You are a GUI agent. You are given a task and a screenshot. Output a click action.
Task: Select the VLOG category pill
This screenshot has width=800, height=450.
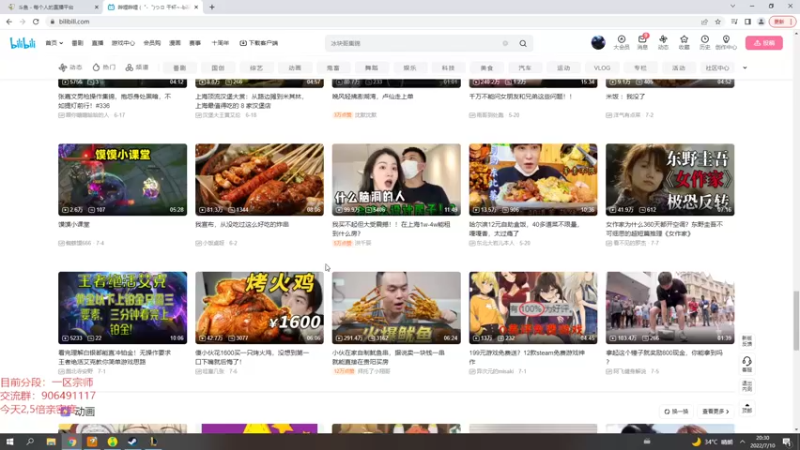602,68
